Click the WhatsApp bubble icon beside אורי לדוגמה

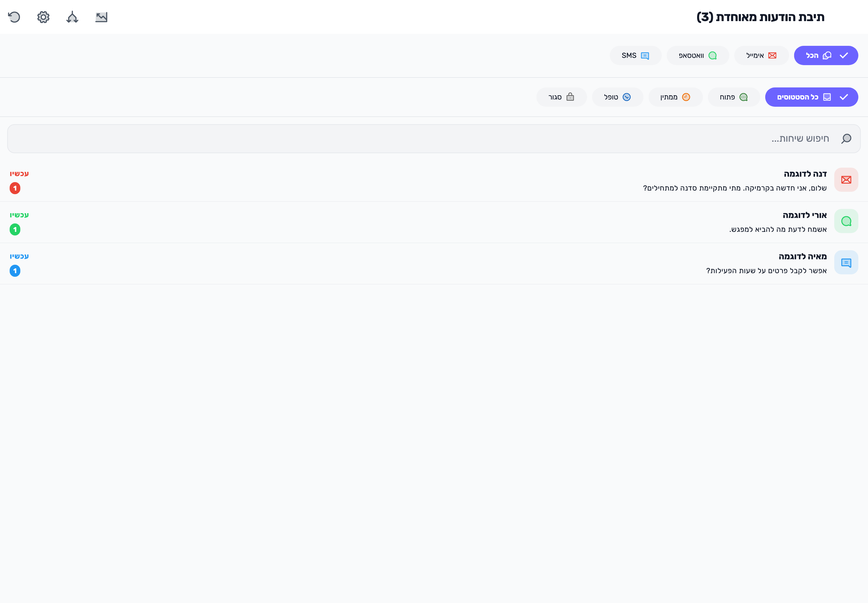click(x=846, y=221)
